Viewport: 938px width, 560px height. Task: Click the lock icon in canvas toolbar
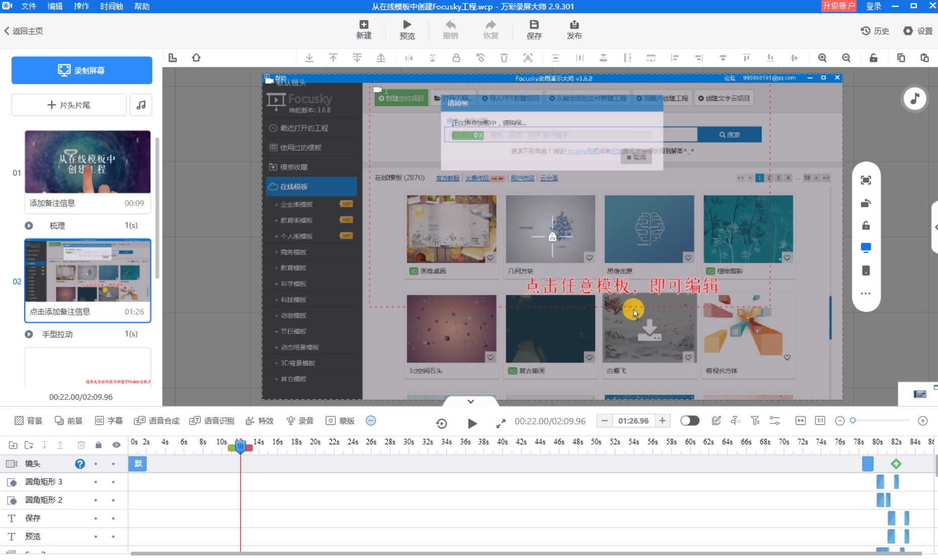[456, 58]
